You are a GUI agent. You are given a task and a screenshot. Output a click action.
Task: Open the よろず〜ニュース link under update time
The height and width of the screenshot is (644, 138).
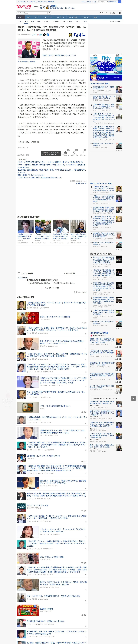point(81,183)
